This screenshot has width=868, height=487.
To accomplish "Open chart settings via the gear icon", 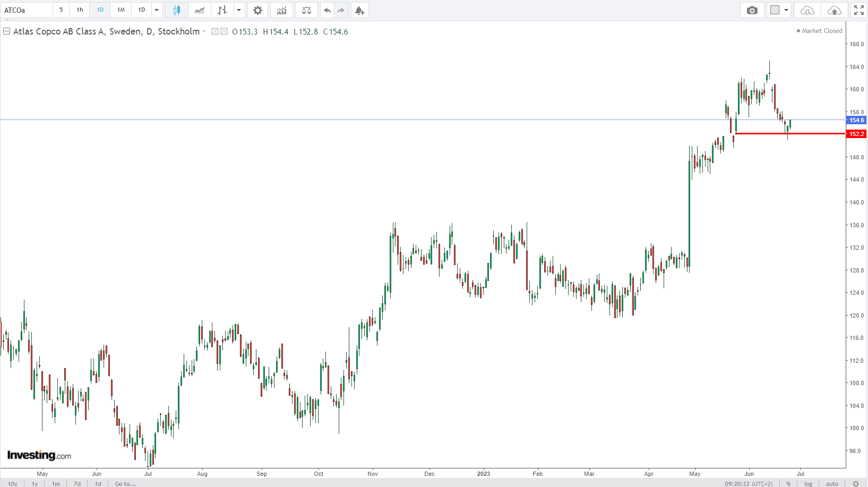I will pyautogui.click(x=257, y=10).
